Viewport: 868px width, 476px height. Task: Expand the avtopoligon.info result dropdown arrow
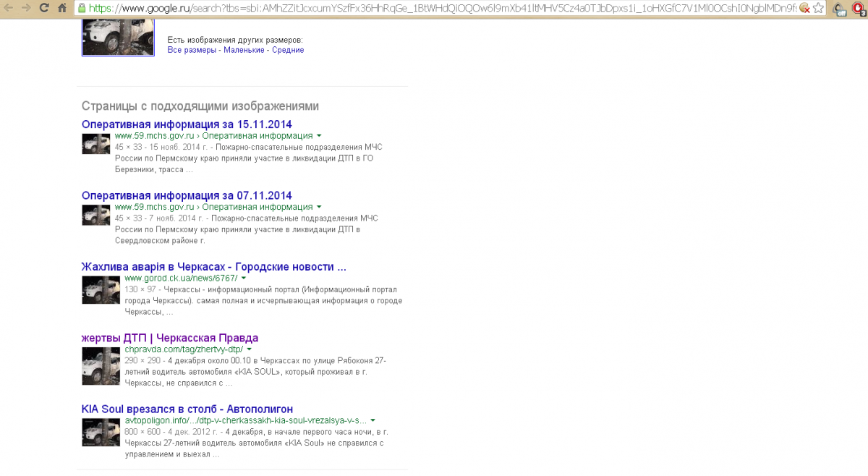[x=373, y=420]
